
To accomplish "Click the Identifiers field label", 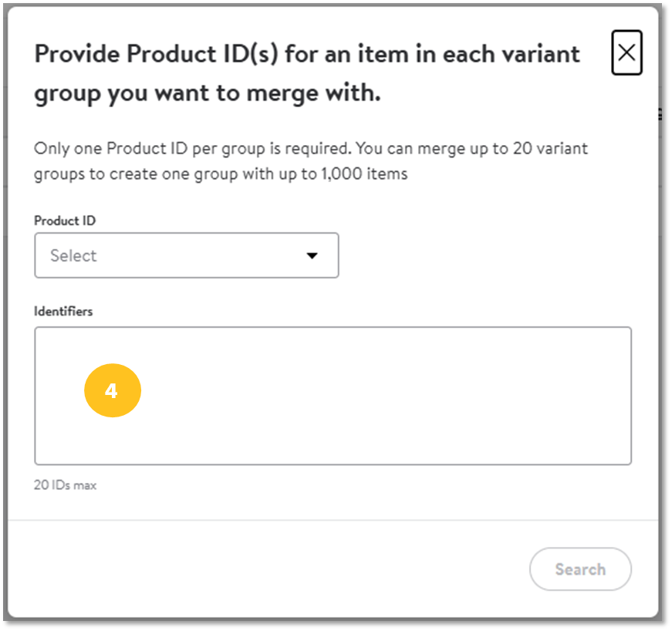I will coord(63,312).
